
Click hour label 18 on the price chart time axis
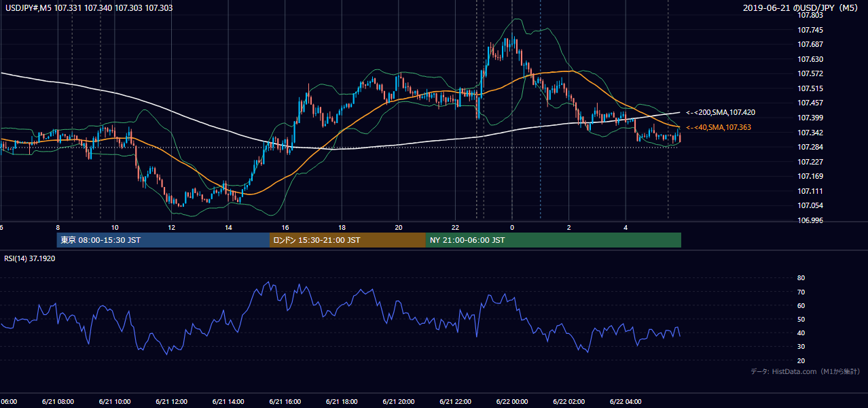tap(342, 227)
